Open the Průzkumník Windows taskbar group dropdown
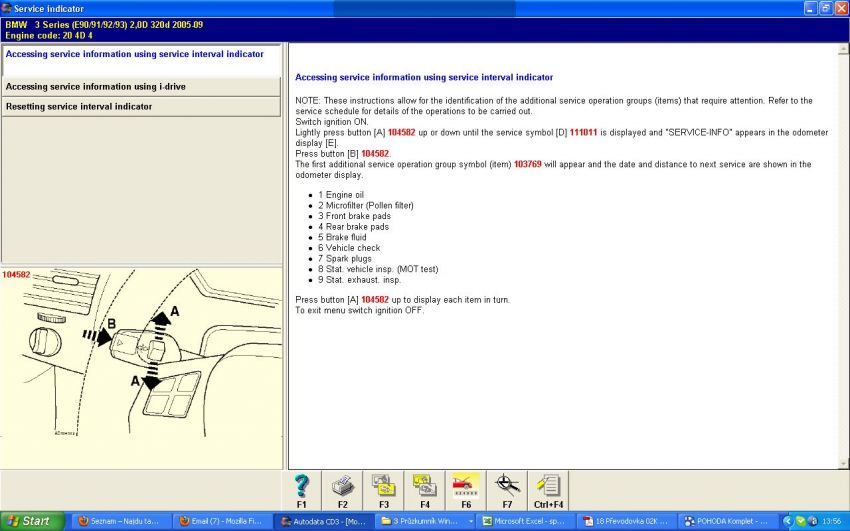 [x=471, y=521]
